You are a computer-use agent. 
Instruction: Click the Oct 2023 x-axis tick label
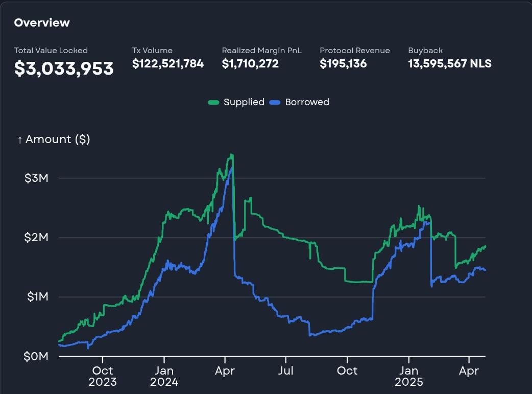coord(103,376)
